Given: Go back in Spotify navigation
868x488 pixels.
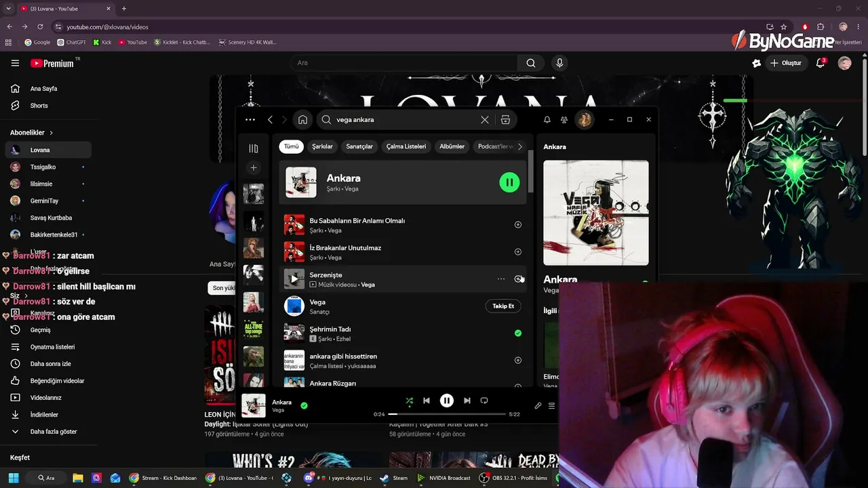Looking at the screenshot, I should pos(270,120).
